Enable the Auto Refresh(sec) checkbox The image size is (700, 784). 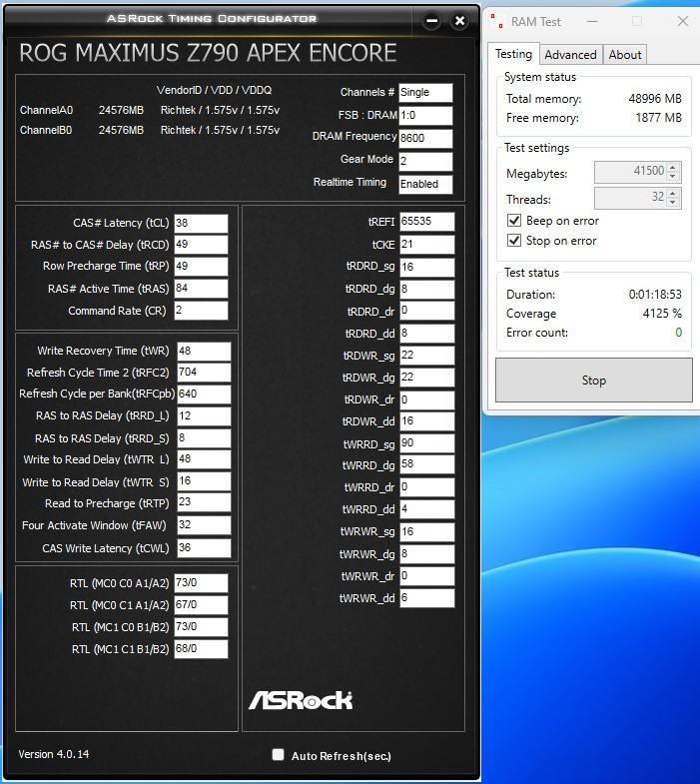coord(278,754)
